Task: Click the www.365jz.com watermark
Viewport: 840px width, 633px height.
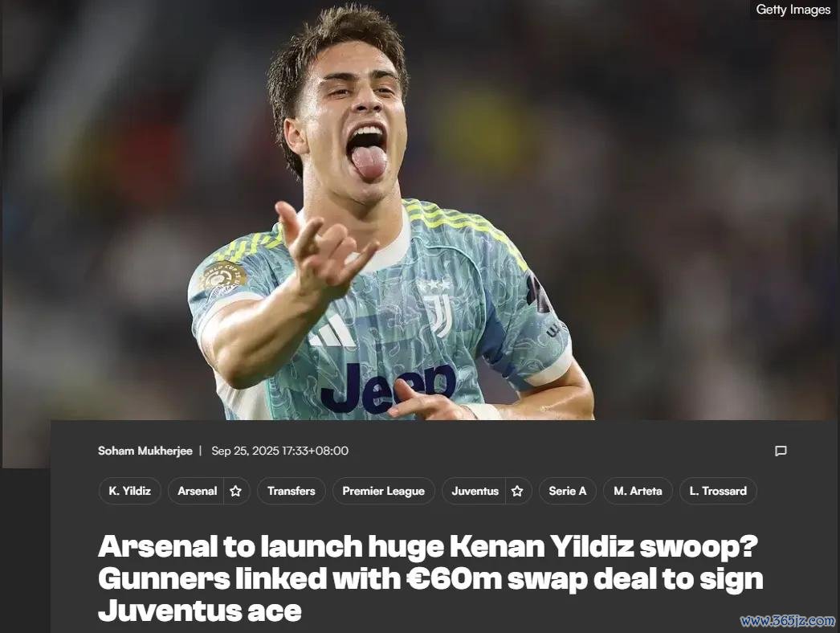Action: click(x=788, y=621)
